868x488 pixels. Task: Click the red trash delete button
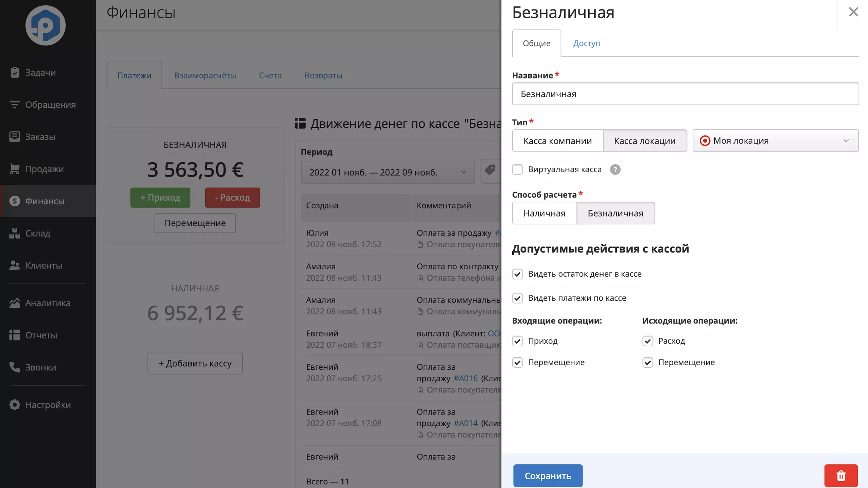click(x=841, y=475)
